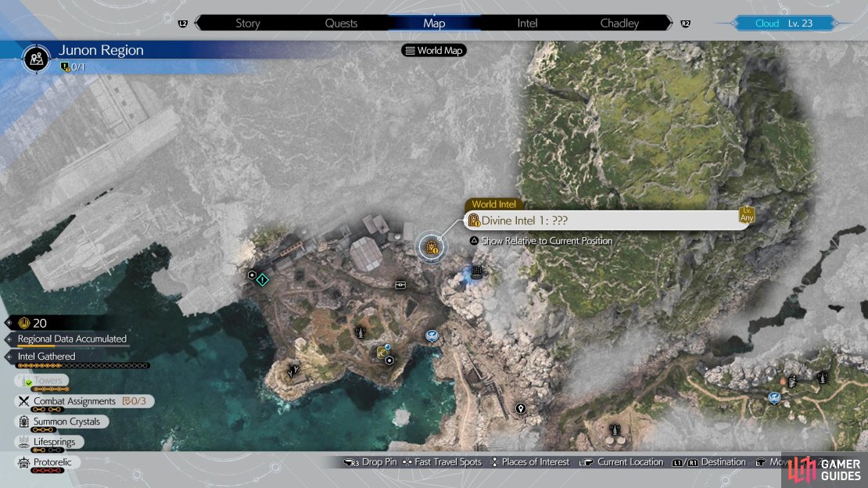868x488 pixels.
Task: Click the Combat Assignments 0/3 counter
Action: point(134,401)
